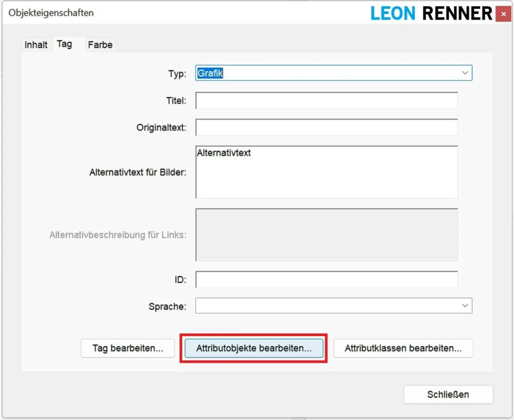514x420 pixels.
Task: Switch to the Inhalt tab
Action: 36,45
